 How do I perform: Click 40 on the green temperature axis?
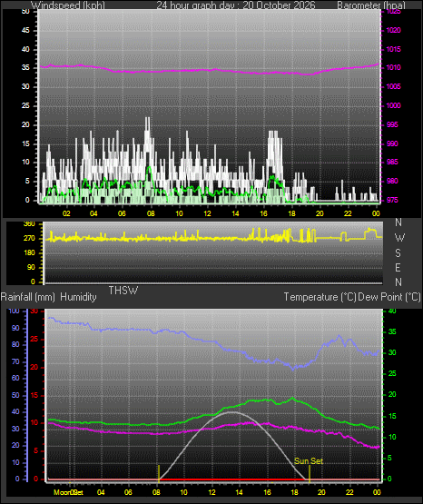pyautogui.click(x=392, y=311)
